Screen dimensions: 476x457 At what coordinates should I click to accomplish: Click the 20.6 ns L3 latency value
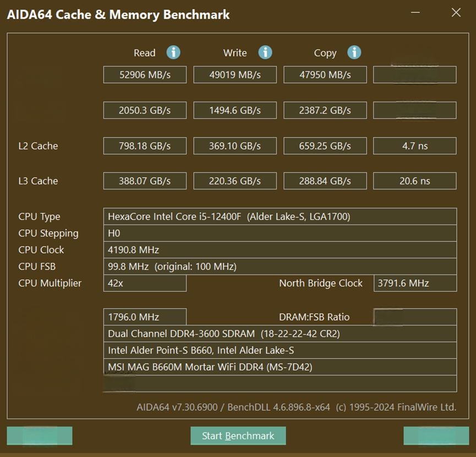point(415,181)
